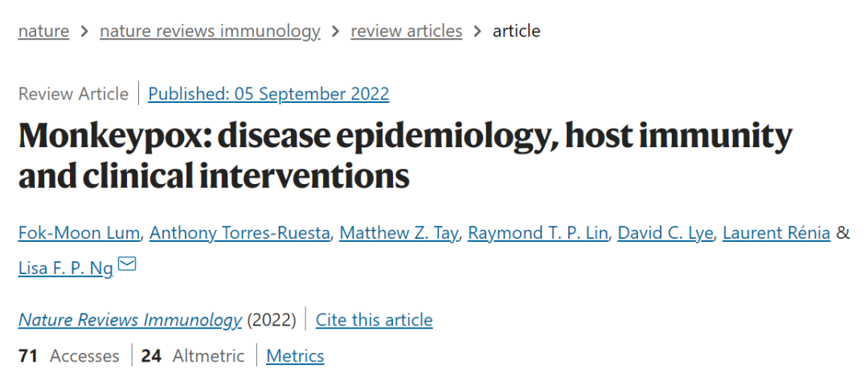Image resolution: width=868 pixels, height=389 pixels.
Task: Click corresponding author Lisa F. P. Ng
Action: point(65,268)
